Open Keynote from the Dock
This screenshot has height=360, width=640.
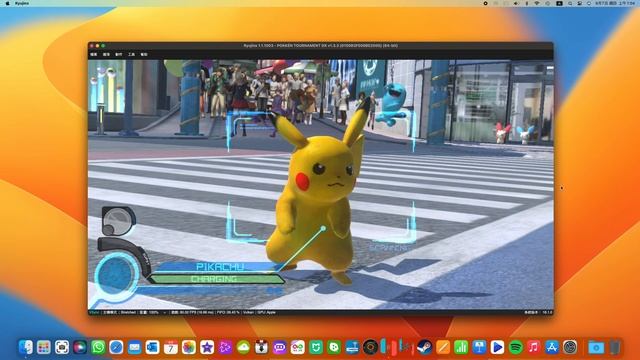click(479, 347)
